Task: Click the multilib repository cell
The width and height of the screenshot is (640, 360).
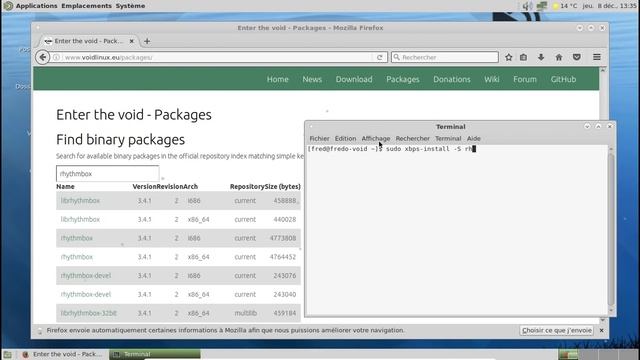Action: click(x=245, y=313)
